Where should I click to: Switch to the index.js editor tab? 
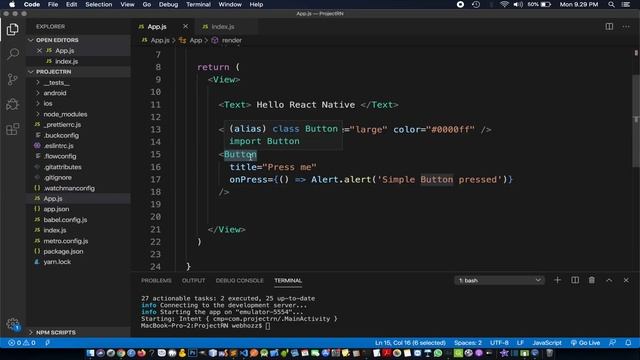(223, 27)
